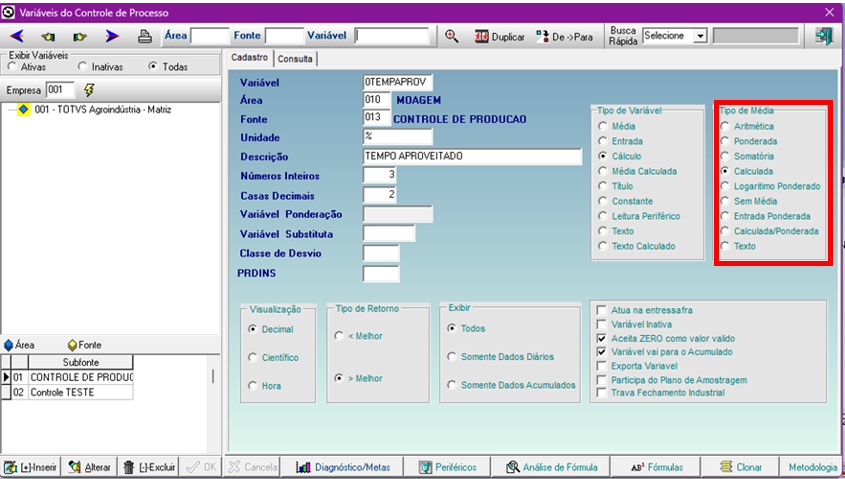Open the Periféricos button
The width and height of the screenshot is (845, 479).
[447, 467]
